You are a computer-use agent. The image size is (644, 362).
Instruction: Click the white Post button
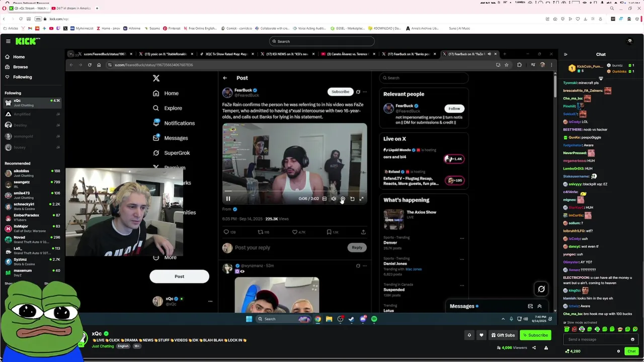[179, 277]
